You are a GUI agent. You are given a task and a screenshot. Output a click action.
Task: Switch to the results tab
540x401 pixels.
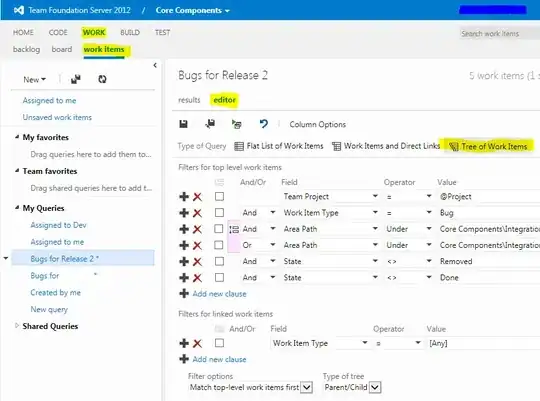(189, 100)
